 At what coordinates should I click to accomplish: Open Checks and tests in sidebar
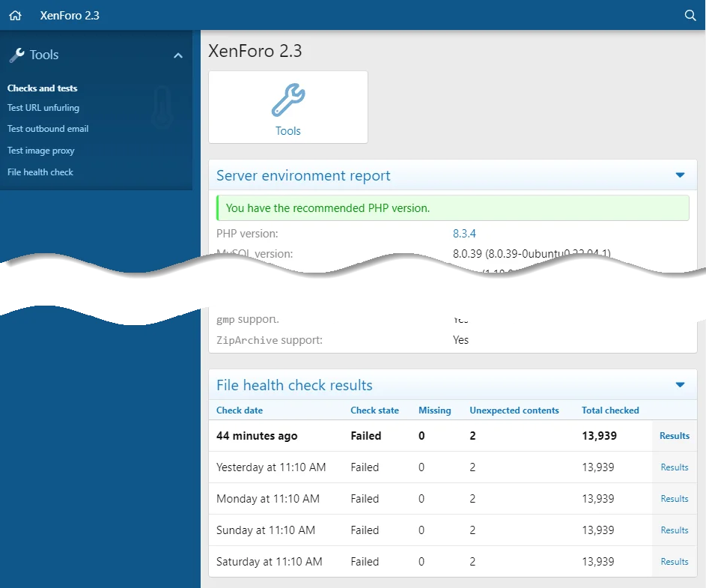(x=43, y=88)
